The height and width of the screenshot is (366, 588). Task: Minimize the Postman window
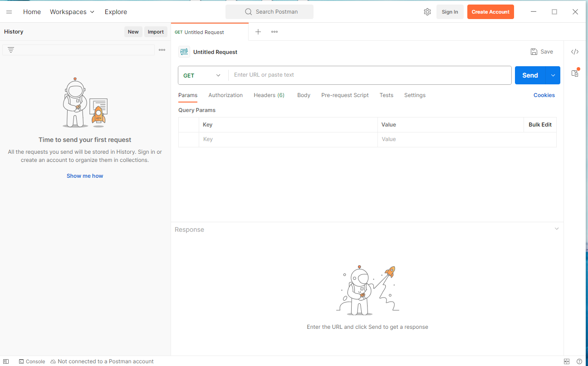534,12
